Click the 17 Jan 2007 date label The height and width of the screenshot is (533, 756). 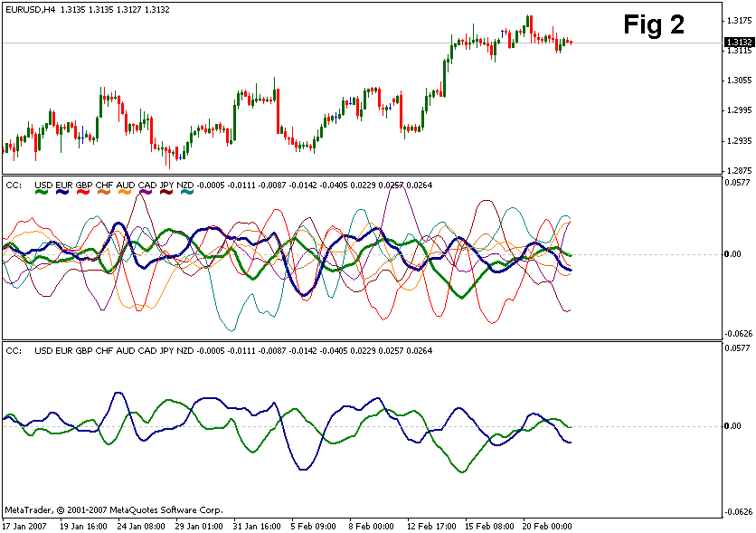24,526
